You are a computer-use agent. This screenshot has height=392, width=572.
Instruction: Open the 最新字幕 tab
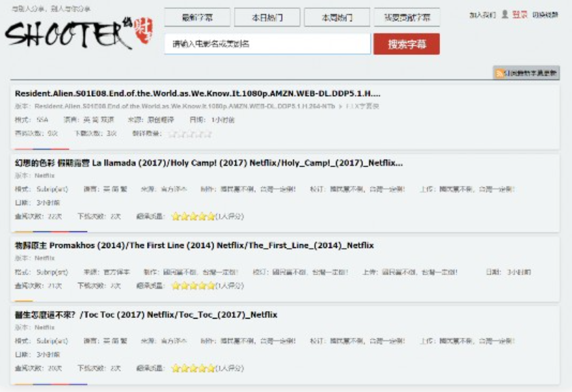pos(197,18)
